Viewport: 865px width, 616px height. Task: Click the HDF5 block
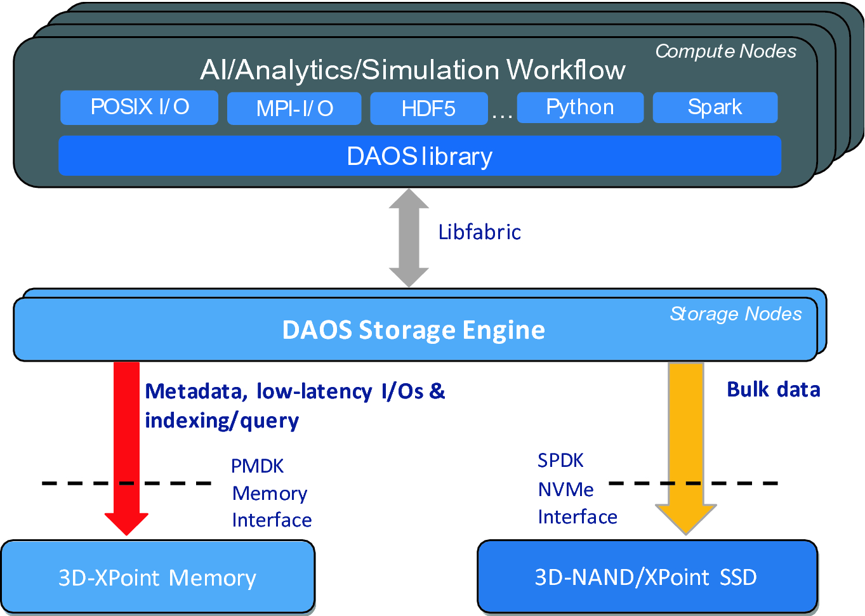tap(429, 108)
